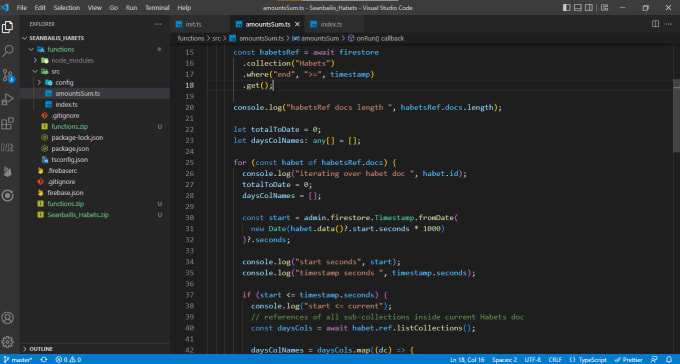680x364 pixels.
Task: Open the Terminal menu
Action: [157, 8]
